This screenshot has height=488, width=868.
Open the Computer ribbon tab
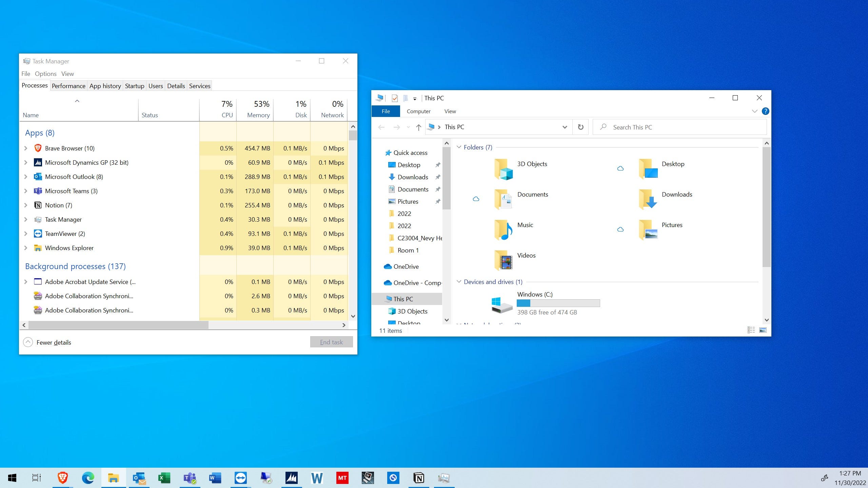coord(418,111)
